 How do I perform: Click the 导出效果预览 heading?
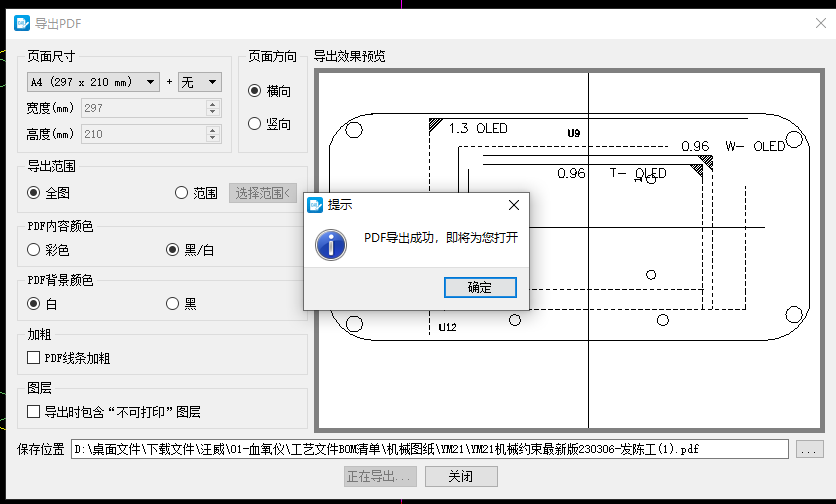[349, 56]
